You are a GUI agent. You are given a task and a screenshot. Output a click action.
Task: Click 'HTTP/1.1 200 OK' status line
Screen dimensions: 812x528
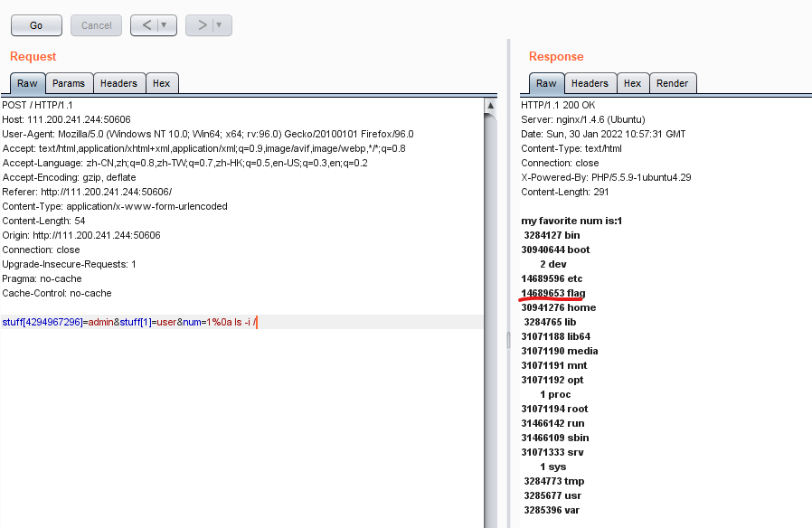(x=558, y=105)
